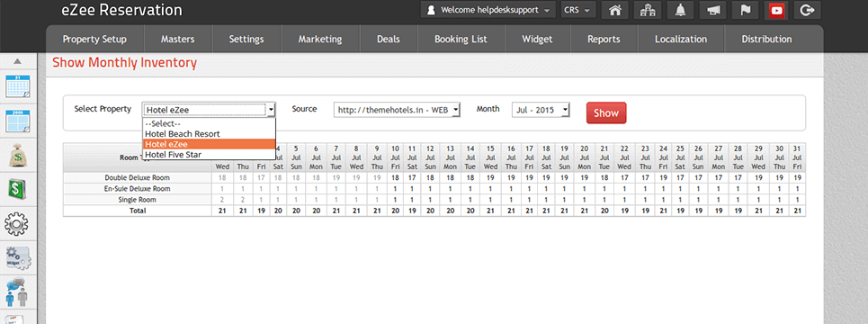The height and width of the screenshot is (324, 868).
Task: Click the 10 Jul Fri column header
Action: [395, 157]
